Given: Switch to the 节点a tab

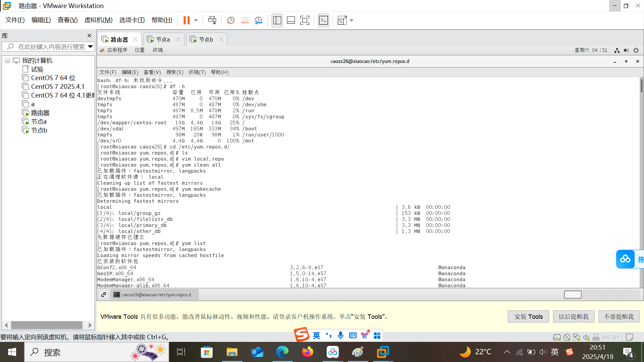Looking at the screenshot, I should 163,40.
